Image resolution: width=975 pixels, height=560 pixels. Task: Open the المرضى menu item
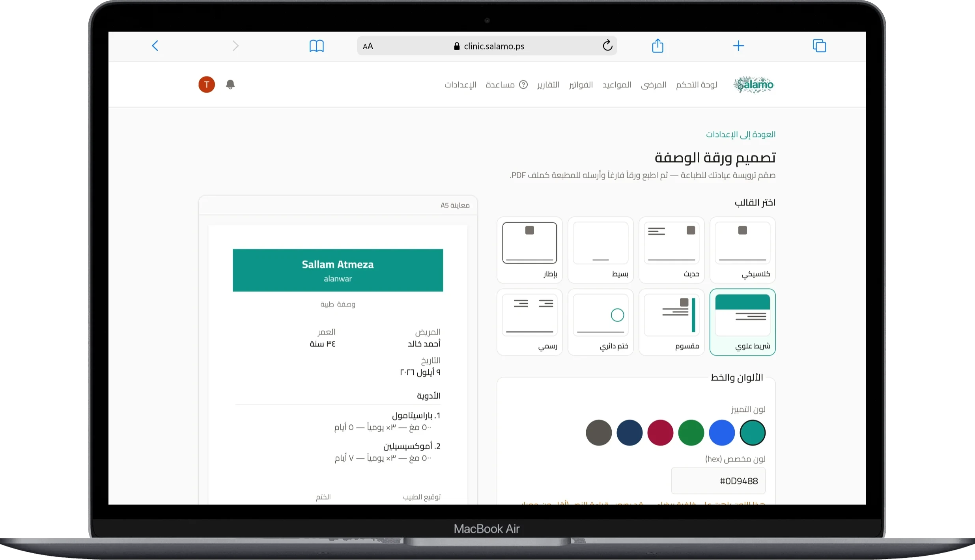click(x=654, y=84)
